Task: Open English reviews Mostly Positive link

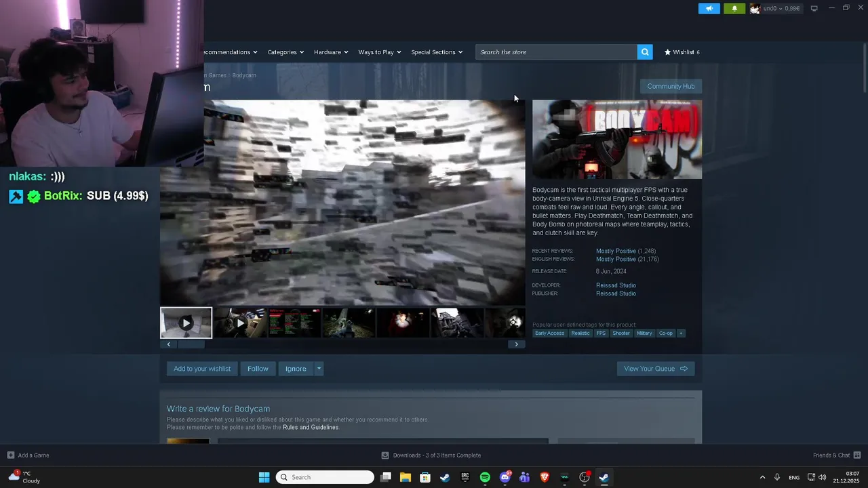Action: coord(616,259)
